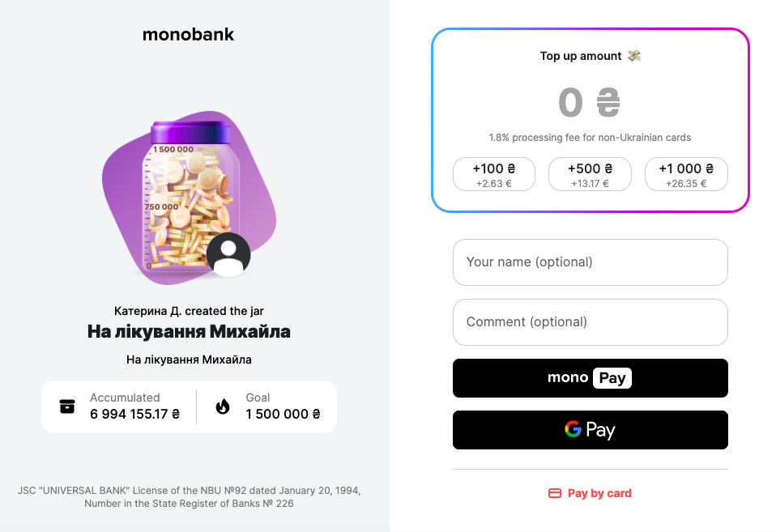Pay using the Google Pay button
Viewport: 776px width, 532px height.
(x=591, y=430)
